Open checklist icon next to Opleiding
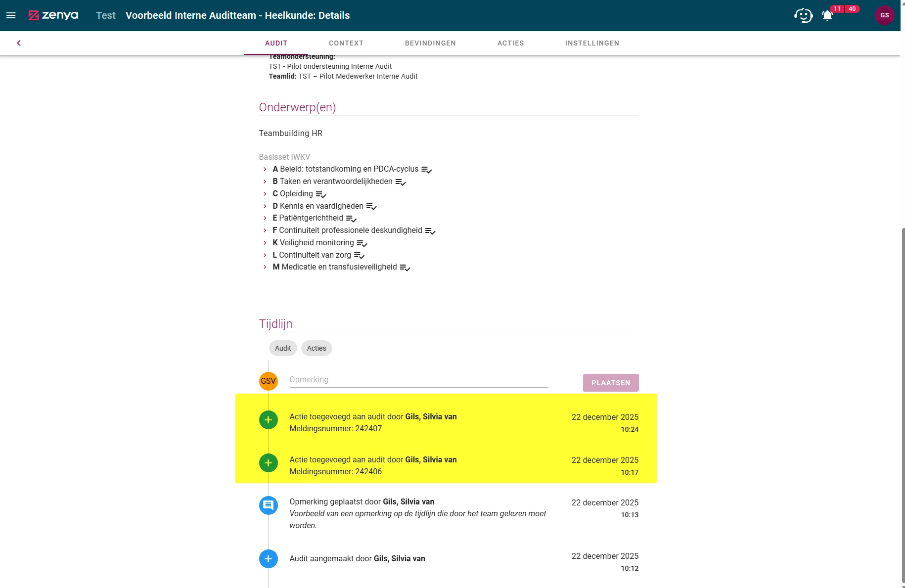The height and width of the screenshot is (588, 905). pyautogui.click(x=321, y=194)
